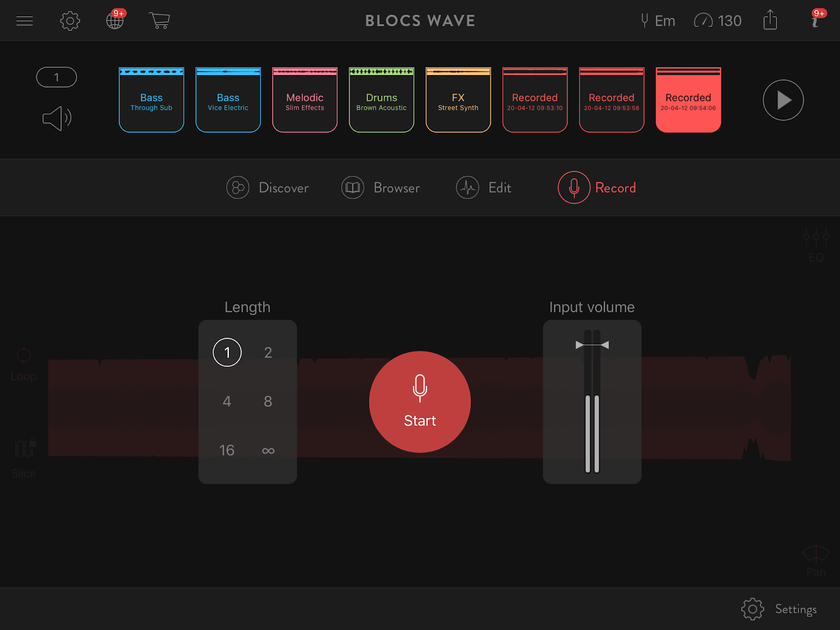840x630 pixels.
Task: Open the globe community icon
Action: (x=115, y=21)
